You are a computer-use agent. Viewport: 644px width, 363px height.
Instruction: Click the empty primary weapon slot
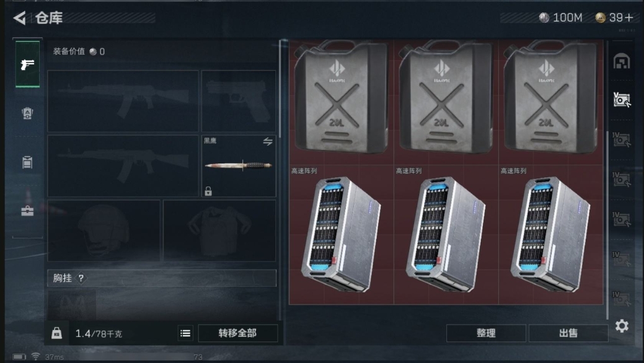[123, 101]
